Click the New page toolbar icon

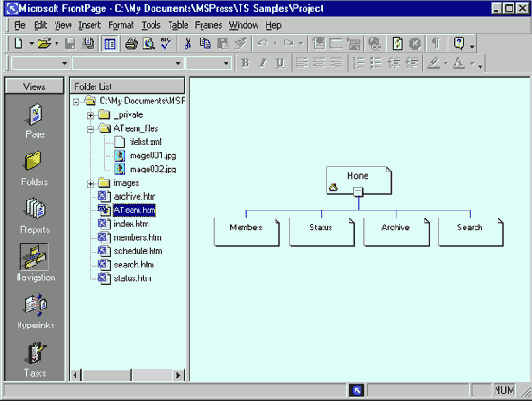[x=19, y=44]
